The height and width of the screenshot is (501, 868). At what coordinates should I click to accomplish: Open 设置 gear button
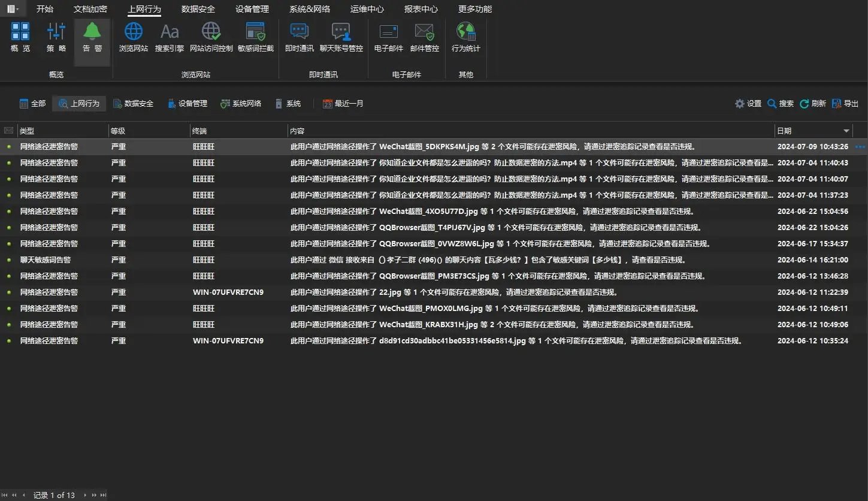click(748, 104)
